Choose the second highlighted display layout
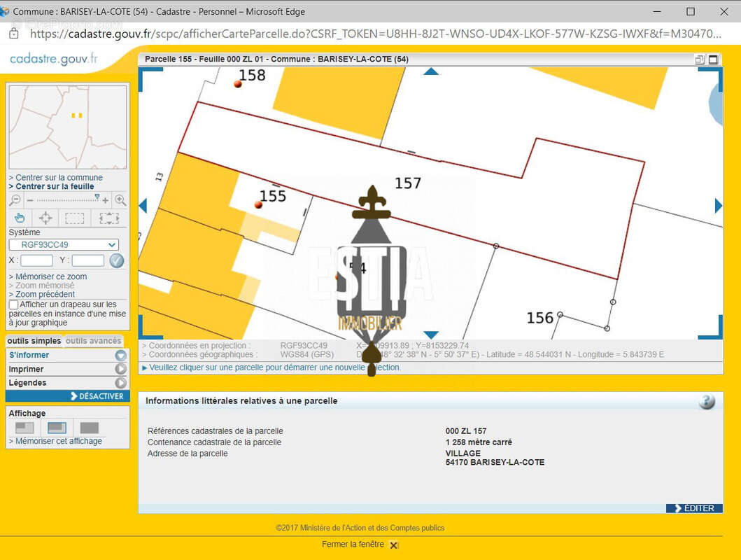741x560 pixels. pos(57,428)
